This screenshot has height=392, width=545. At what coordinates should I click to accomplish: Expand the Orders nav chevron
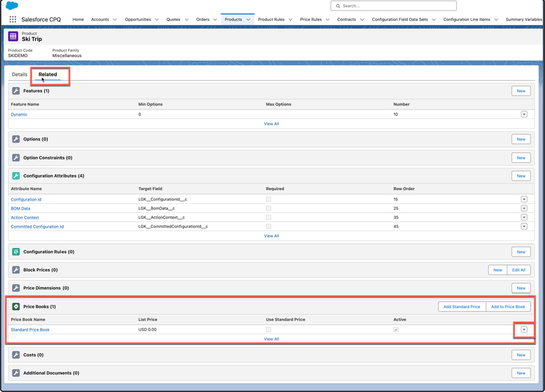point(215,19)
